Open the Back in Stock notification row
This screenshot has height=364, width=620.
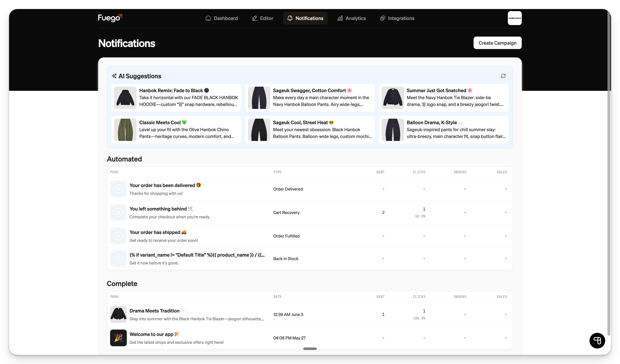(x=310, y=259)
